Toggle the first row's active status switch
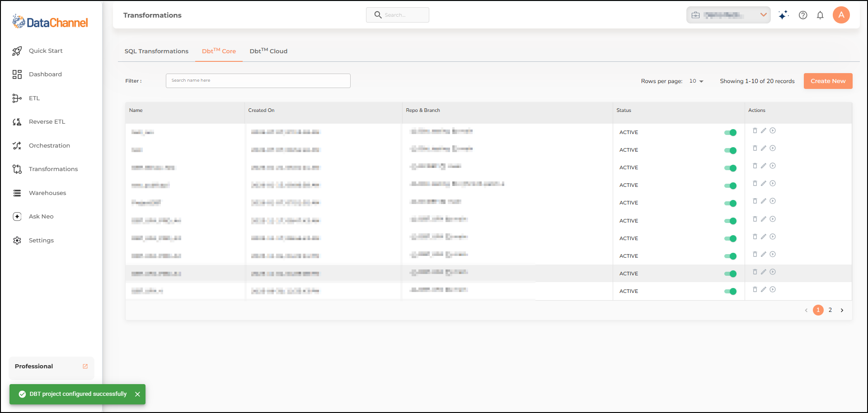The width and height of the screenshot is (868, 413). [730, 133]
